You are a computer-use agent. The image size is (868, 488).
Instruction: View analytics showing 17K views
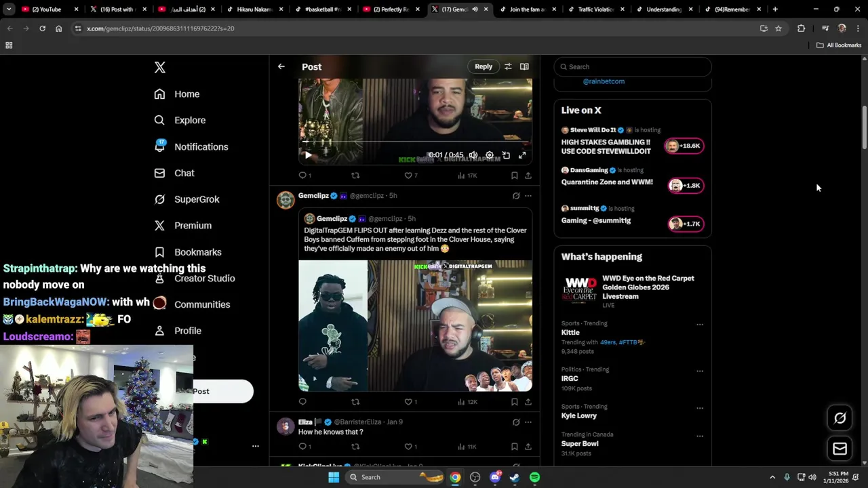pos(467,176)
